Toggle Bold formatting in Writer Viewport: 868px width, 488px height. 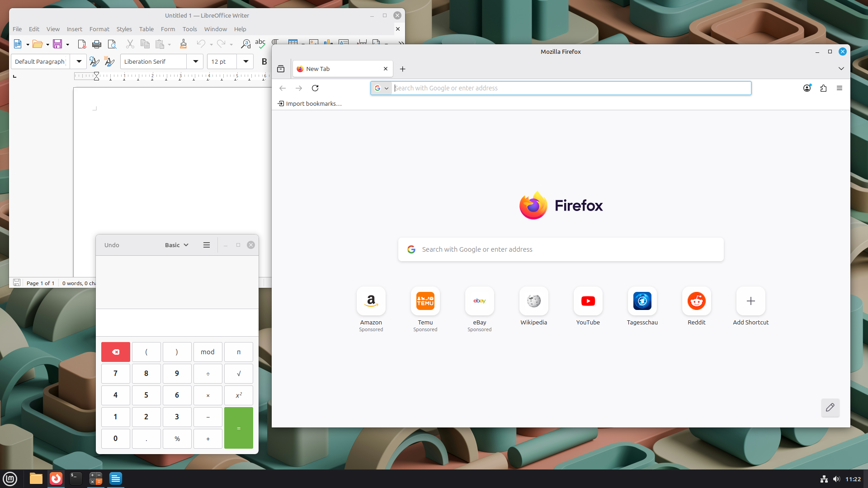pos(264,61)
